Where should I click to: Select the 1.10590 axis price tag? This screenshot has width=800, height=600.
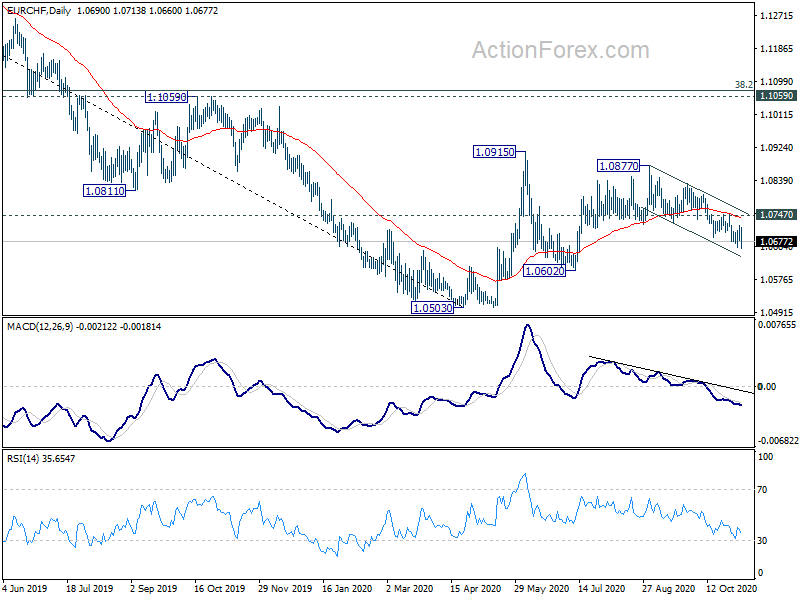[776, 95]
